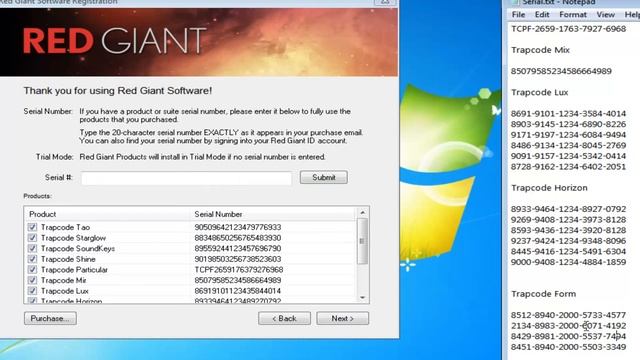Toggle the Trapcode Tao checkbox
Image resolution: width=640 pixels, height=360 pixels.
click(x=32, y=227)
